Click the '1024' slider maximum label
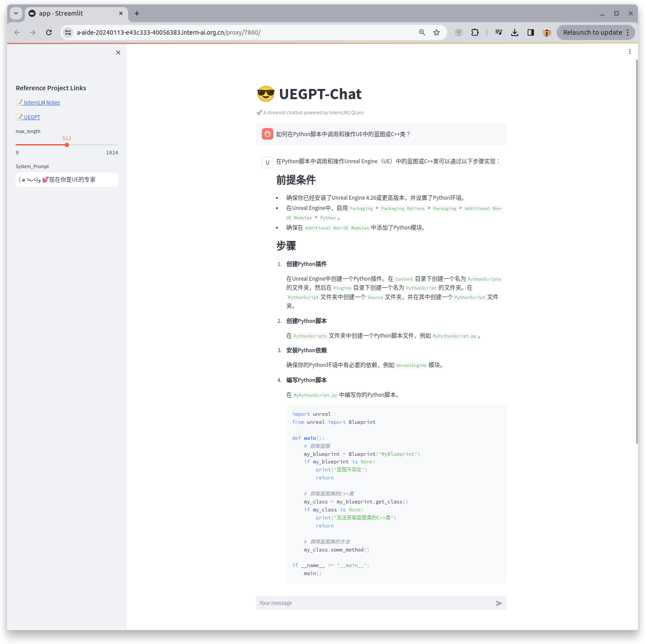Screen dimensions: 645x644 pyautogui.click(x=112, y=153)
